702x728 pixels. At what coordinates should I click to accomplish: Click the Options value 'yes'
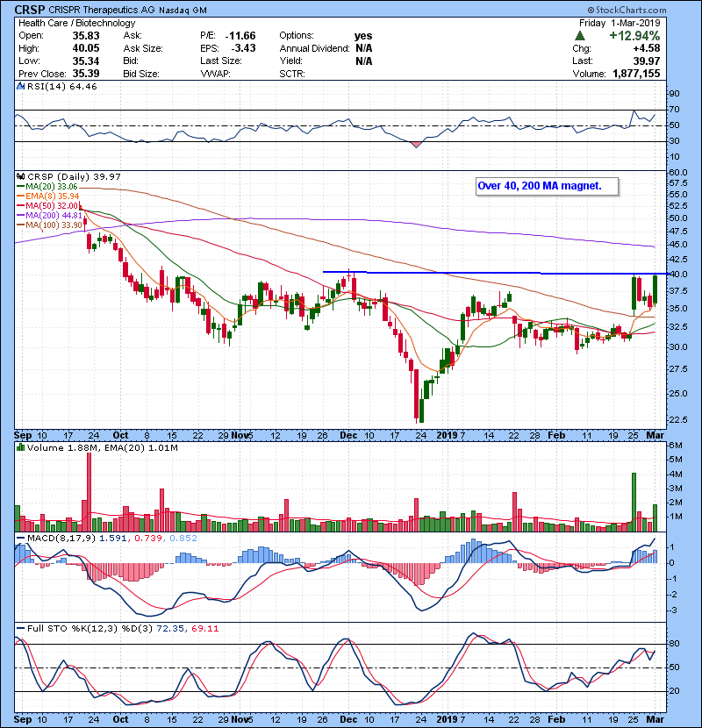[363, 36]
